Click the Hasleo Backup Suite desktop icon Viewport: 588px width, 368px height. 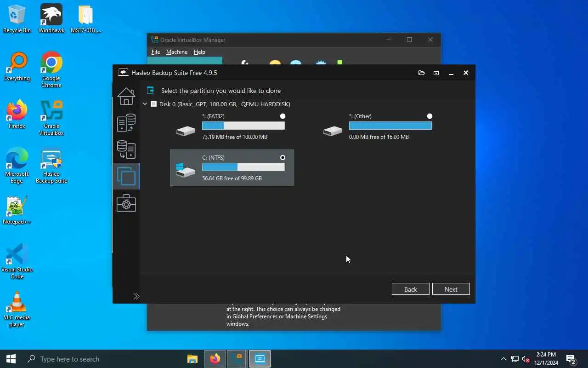click(x=51, y=166)
